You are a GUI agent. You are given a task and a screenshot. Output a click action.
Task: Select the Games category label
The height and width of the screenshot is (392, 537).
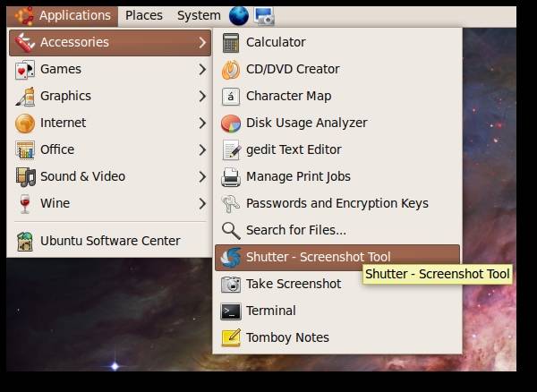(x=61, y=69)
